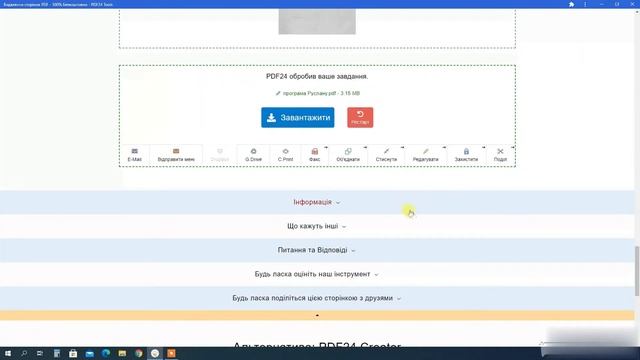Open the Редагувати edit tool
This screenshot has height=360, width=640.
425,155
